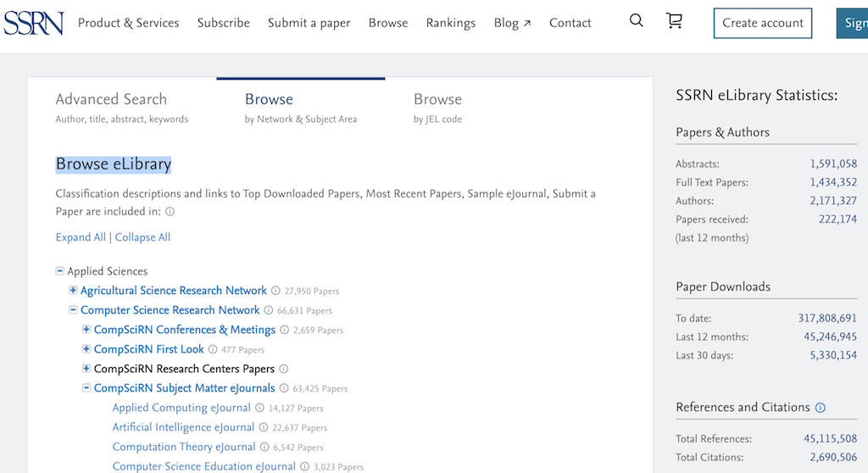Click info icon after 'Paper are included in:'
The image size is (868, 473).
(170, 212)
